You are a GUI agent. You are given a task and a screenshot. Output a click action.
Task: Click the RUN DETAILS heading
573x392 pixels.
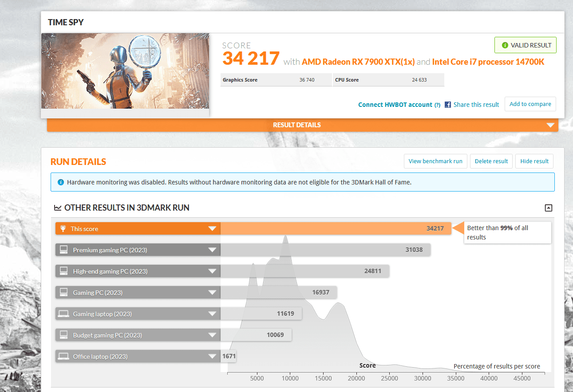pyautogui.click(x=78, y=162)
